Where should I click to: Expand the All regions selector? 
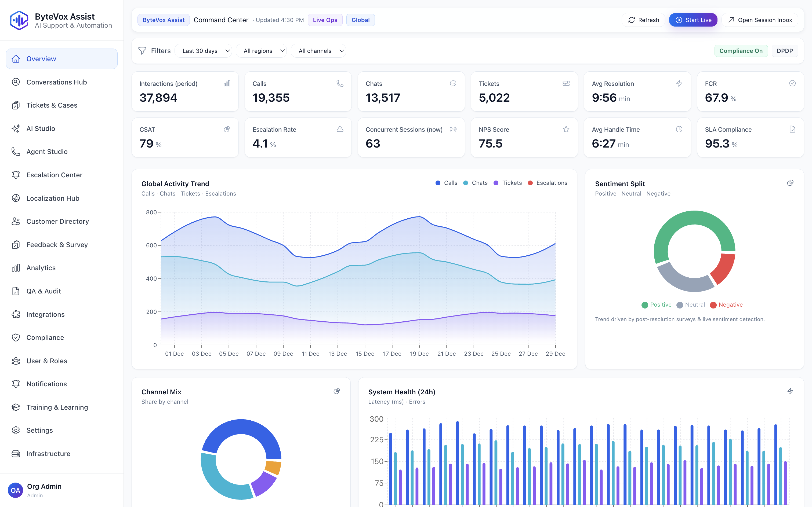tap(261, 51)
